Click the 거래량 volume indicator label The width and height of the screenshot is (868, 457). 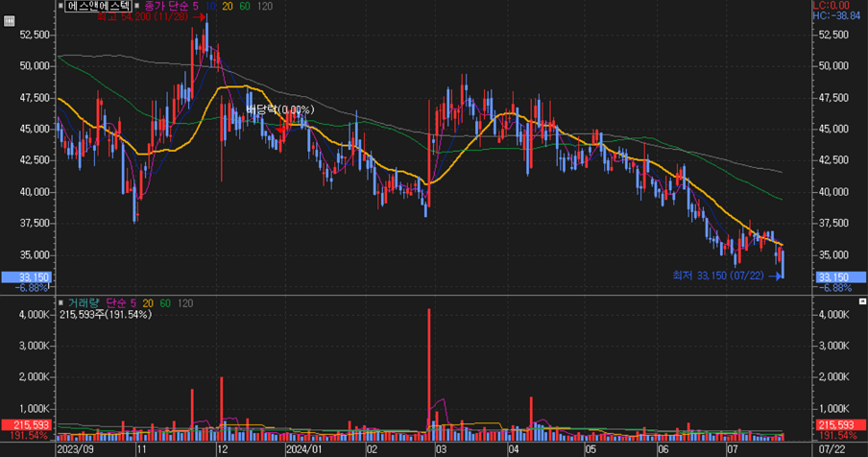tap(83, 302)
